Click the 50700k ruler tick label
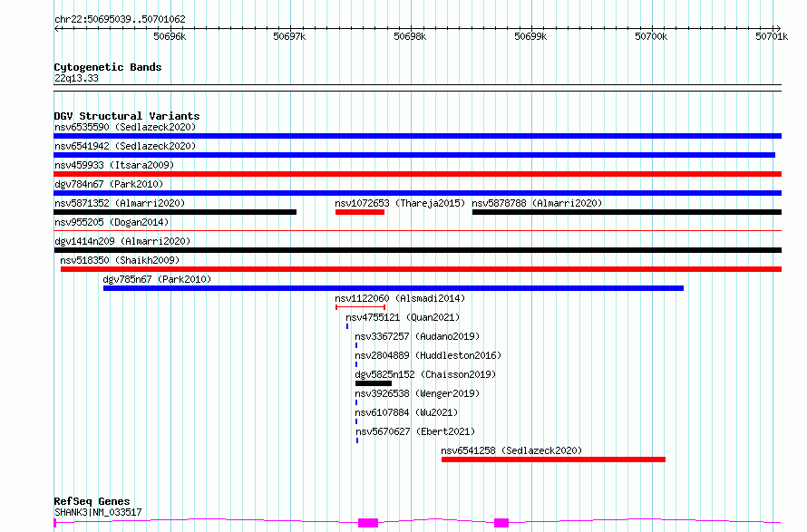Image resolution: width=807 pixels, height=532 pixels. (651, 36)
